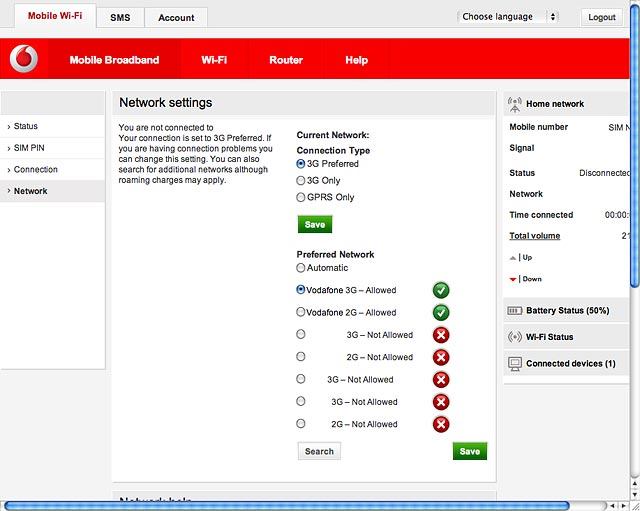Click the Time connected label
640x511 pixels.
click(x=541, y=215)
